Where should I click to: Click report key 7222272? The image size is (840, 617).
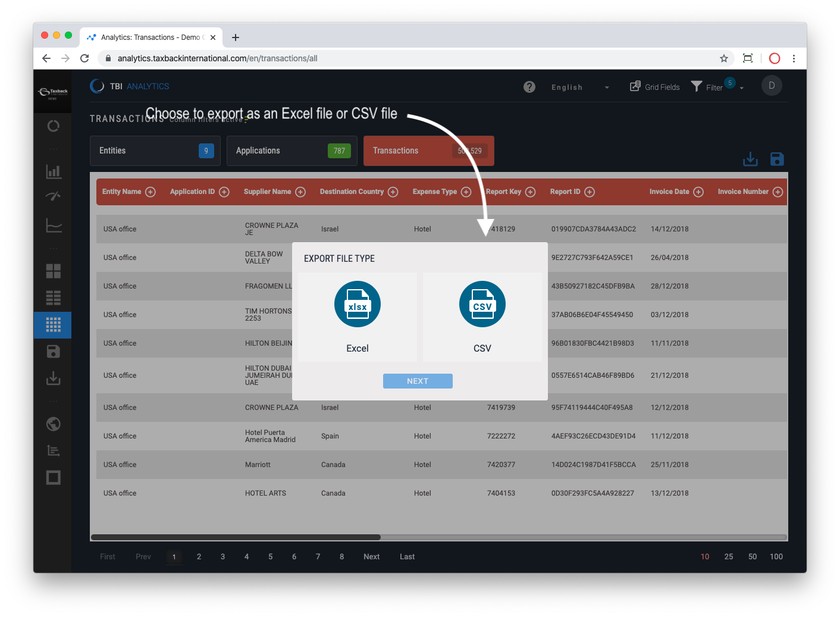coord(501,436)
